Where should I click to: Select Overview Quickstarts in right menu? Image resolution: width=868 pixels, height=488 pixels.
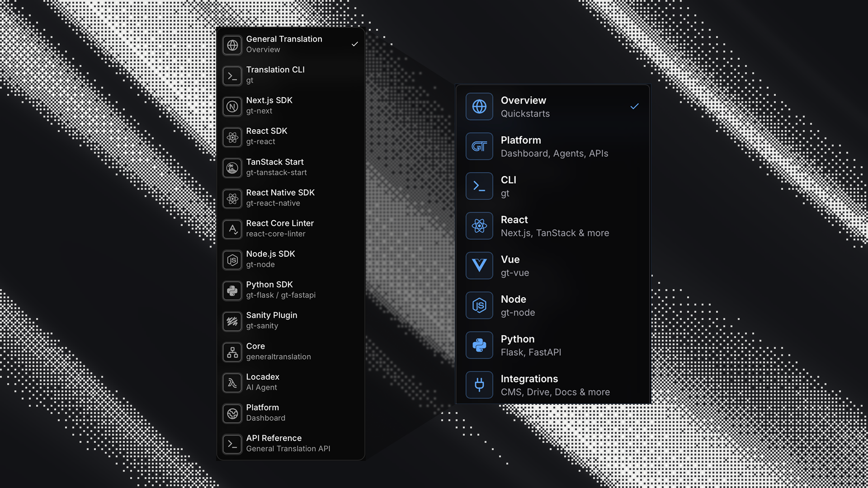pyautogui.click(x=553, y=107)
